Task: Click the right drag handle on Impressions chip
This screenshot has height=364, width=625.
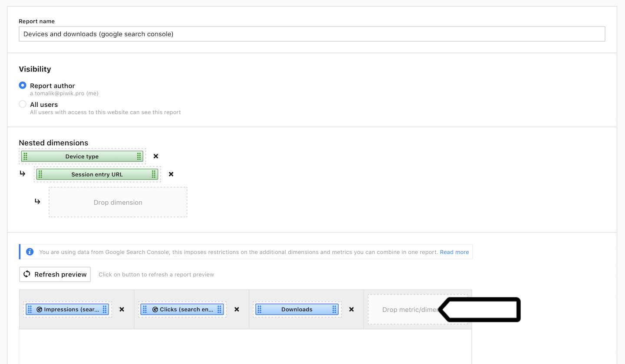Action: coord(105,309)
